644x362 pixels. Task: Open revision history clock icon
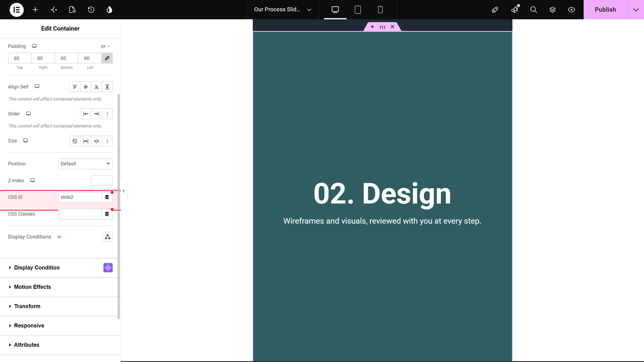[x=91, y=10]
